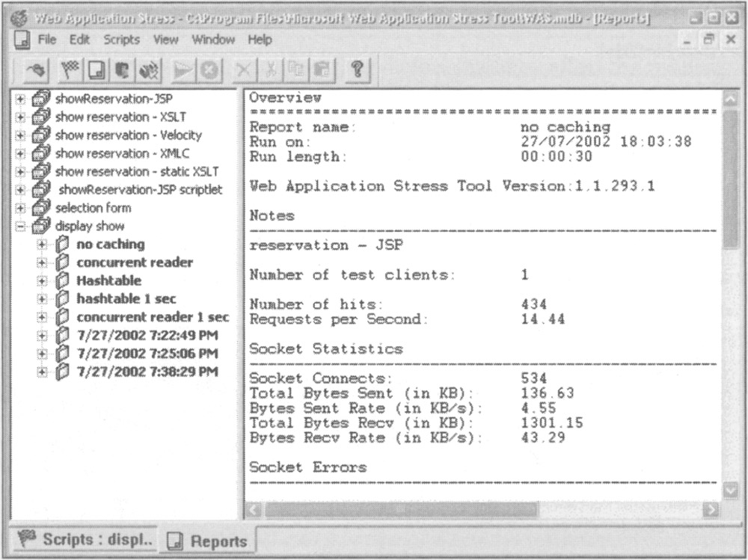Click the report vertical scrollbar down arrow
The image size is (748, 560).
click(731, 490)
